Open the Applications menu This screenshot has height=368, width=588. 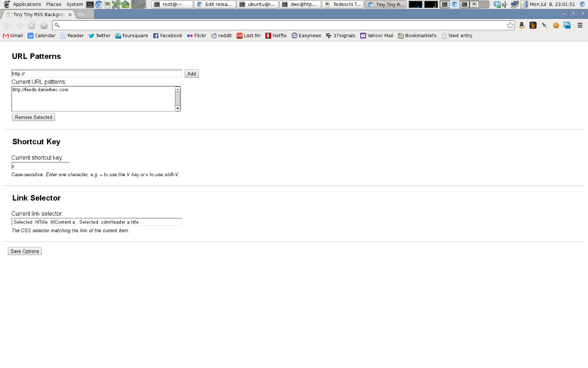coord(27,4)
